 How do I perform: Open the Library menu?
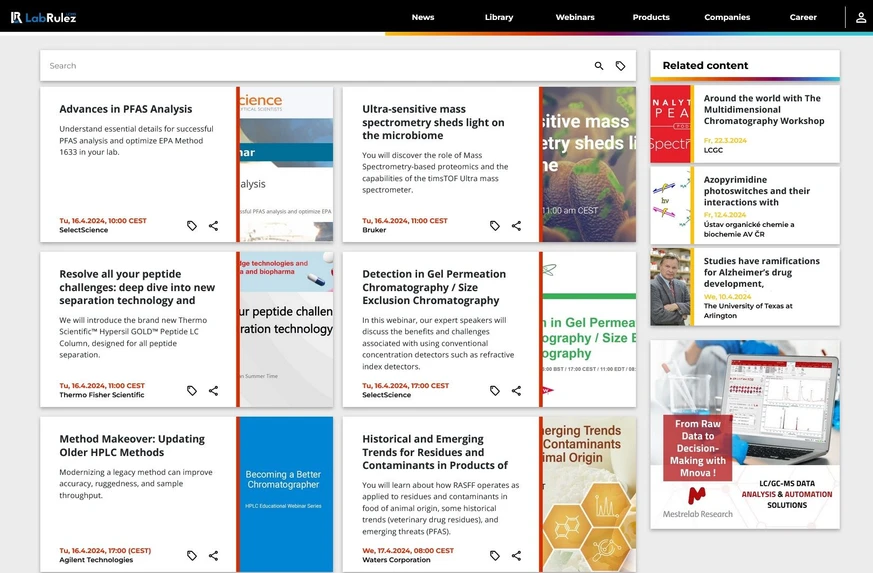click(499, 17)
